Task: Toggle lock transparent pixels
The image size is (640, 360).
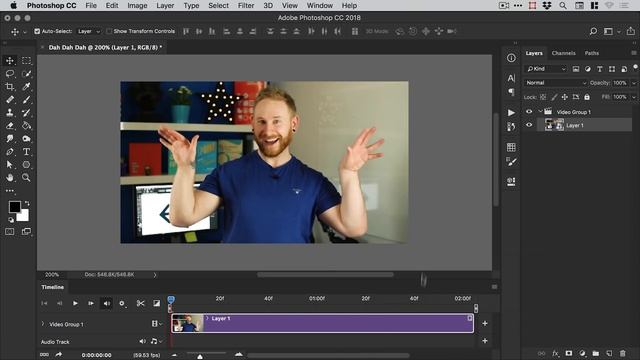Action: [x=543, y=97]
